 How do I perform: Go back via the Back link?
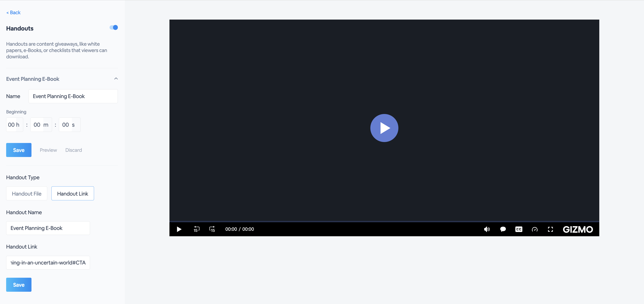(13, 12)
